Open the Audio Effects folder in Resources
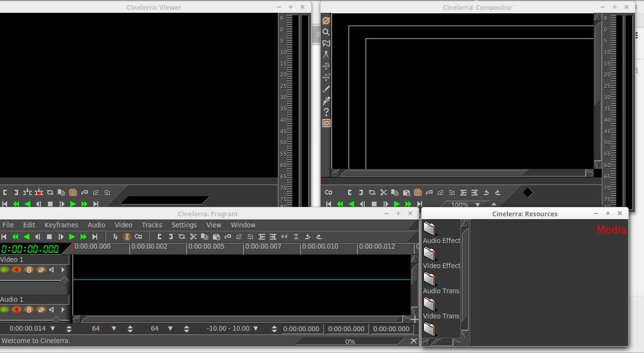 (441, 233)
